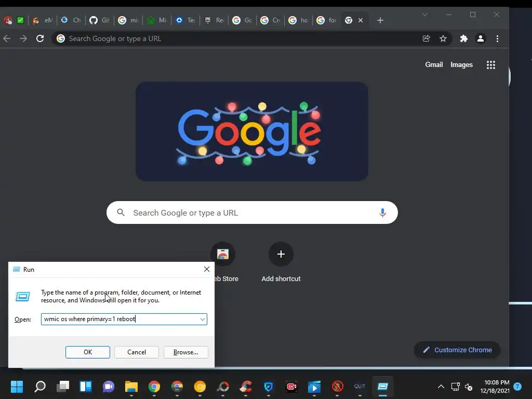The height and width of the screenshot is (399, 532).
Task: Open File Explorer from taskbar
Action: (131, 387)
